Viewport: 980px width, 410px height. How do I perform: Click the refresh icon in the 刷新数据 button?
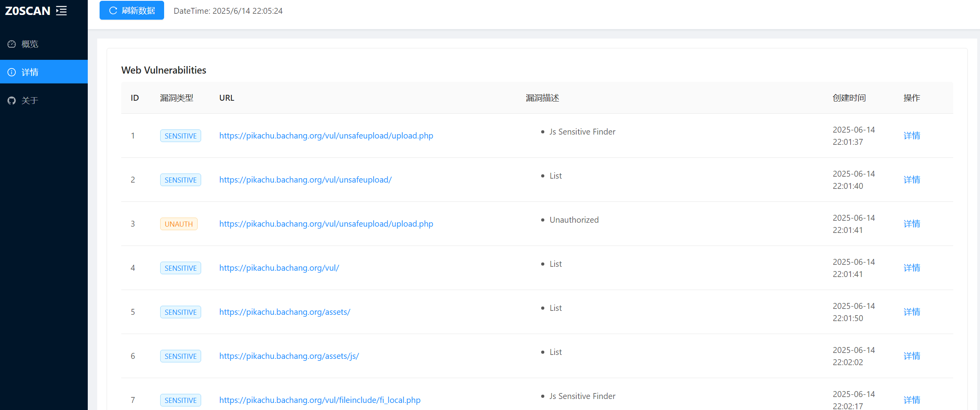(x=113, y=11)
